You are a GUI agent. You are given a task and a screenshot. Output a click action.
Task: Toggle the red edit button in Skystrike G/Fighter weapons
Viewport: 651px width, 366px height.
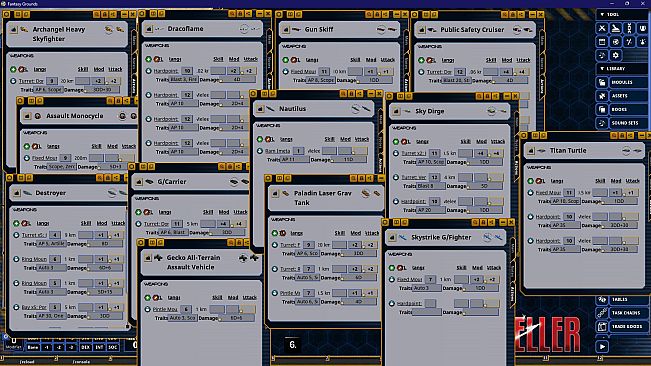click(x=401, y=268)
